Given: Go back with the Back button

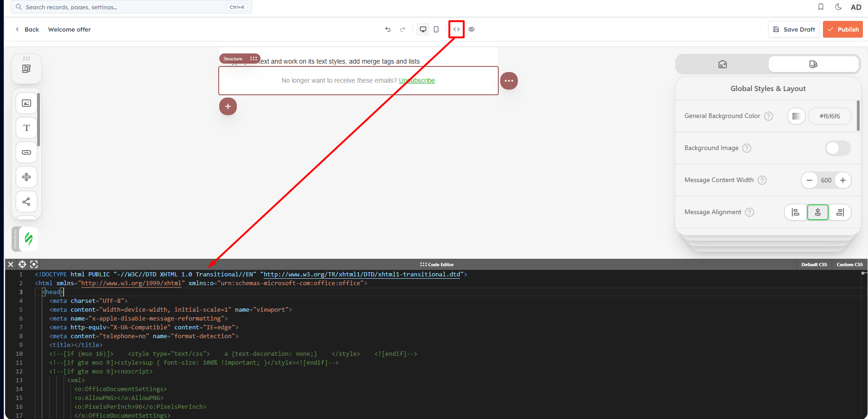Looking at the screenshot, I should (x=27, y=29).
